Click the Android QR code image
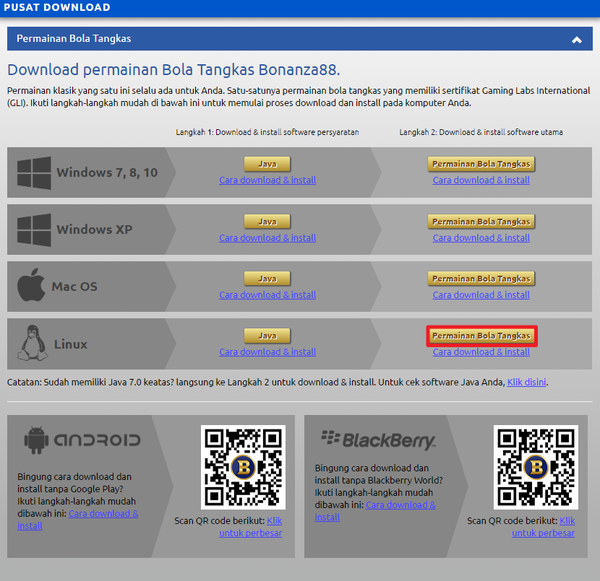Screen dimensions: 600x581 [x=243, y=467]
